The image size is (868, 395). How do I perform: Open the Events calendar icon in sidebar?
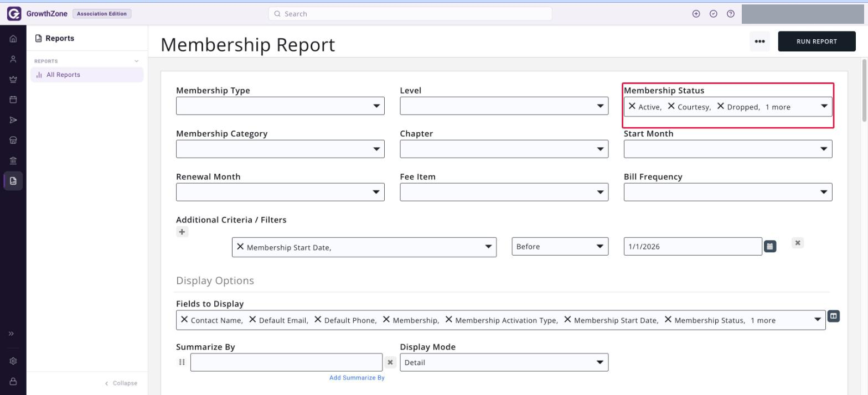(13, 100)
